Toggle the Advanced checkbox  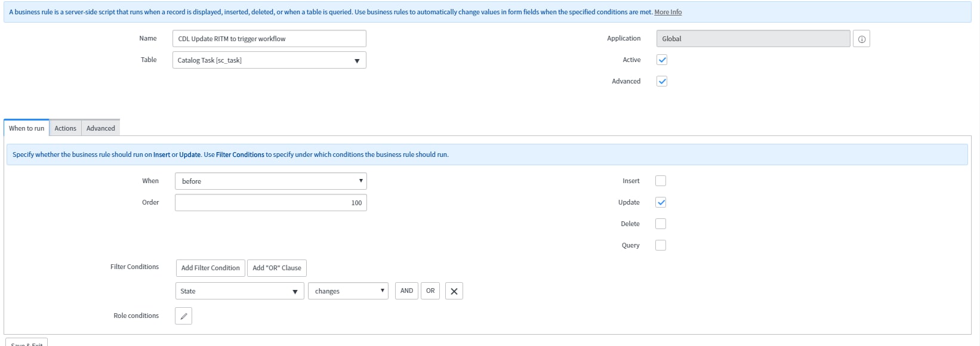point(661,81)
